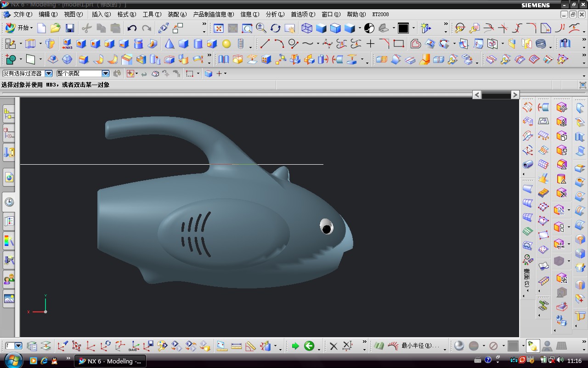Open the History clock sidebar icon
This screenshot has height=368, width=588.
tap(9, 202)
